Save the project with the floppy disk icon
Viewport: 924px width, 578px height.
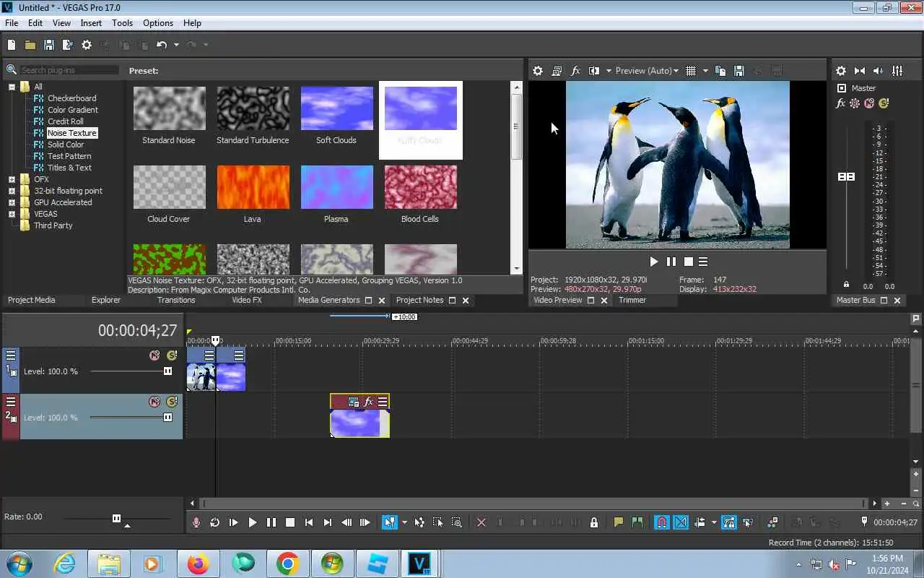[x=49, y=45]
